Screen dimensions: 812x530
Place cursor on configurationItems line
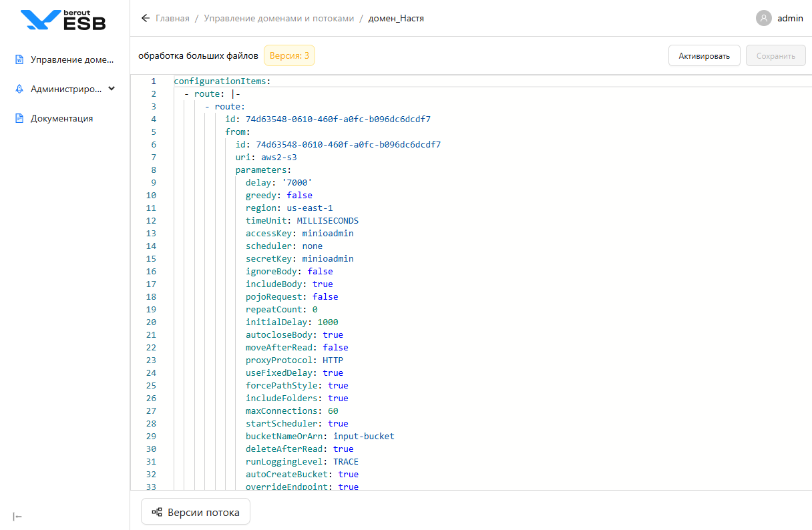[x=221, y=81]
